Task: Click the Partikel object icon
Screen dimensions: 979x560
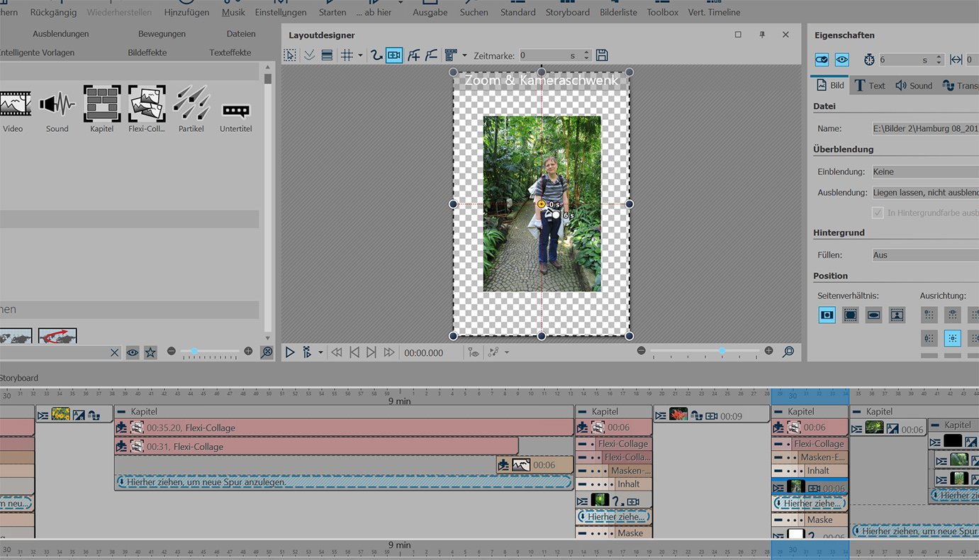Action: click(191, 104)
